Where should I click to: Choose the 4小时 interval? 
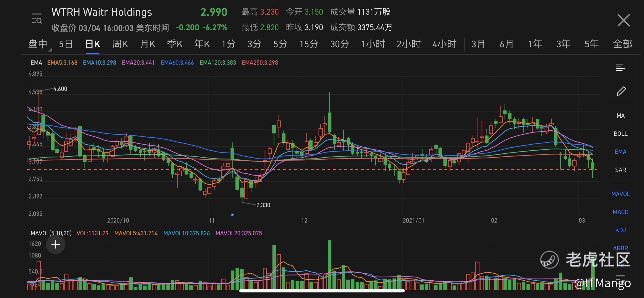444,44
